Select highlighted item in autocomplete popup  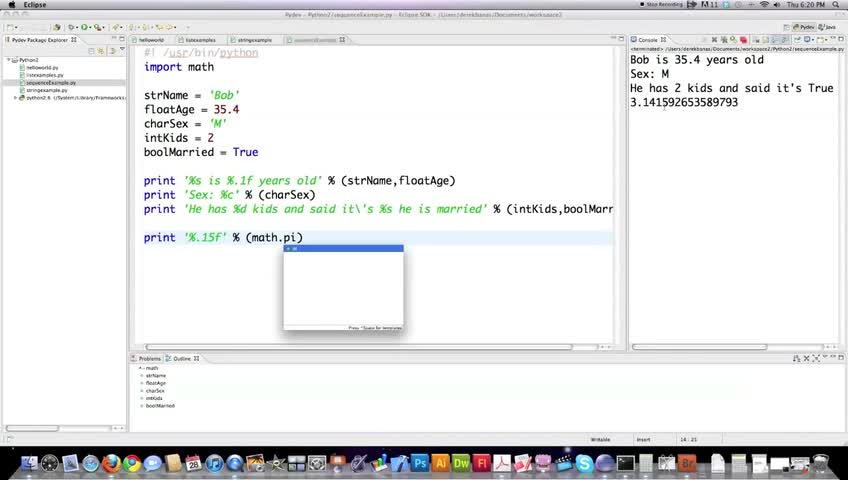coord(343,249)
